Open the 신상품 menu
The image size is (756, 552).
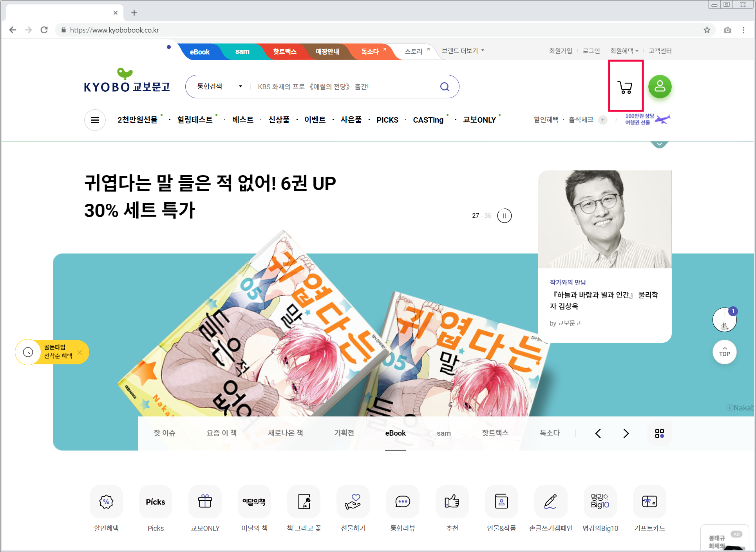[x=279, y=120]
